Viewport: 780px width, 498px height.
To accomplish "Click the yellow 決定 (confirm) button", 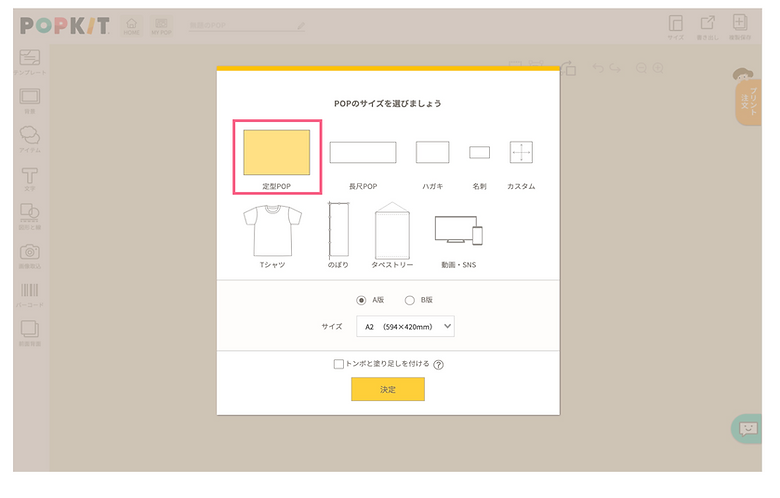I will pyautogui.click(x=388, y=389).
